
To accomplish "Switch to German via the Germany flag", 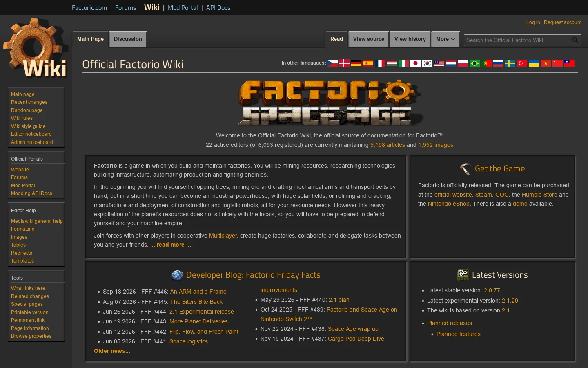I will (356, 63).
